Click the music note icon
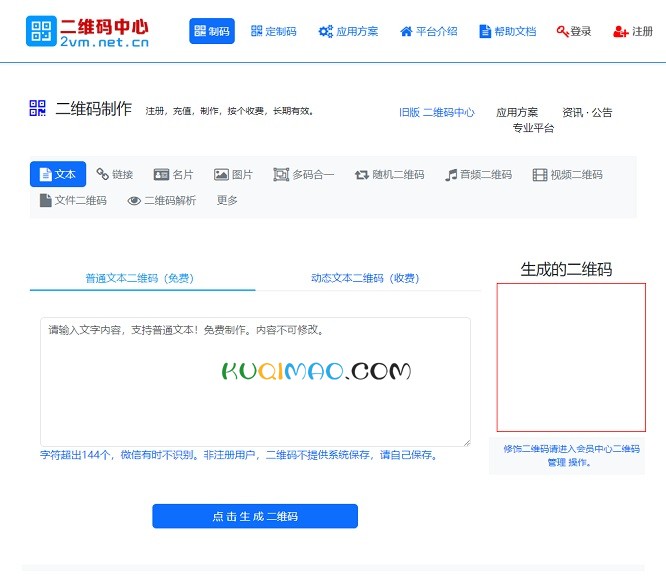Viewport: 666px width, 577px height. [451, 175]
